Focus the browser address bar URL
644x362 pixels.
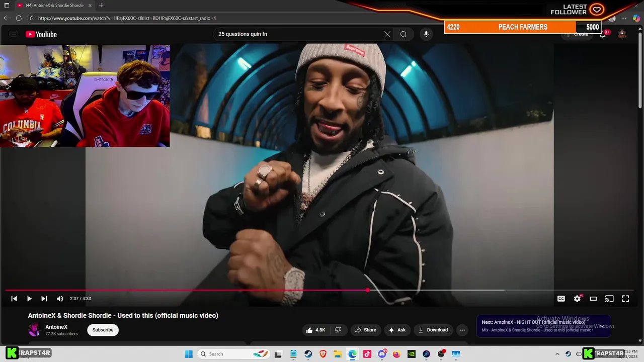pos(127,18)
